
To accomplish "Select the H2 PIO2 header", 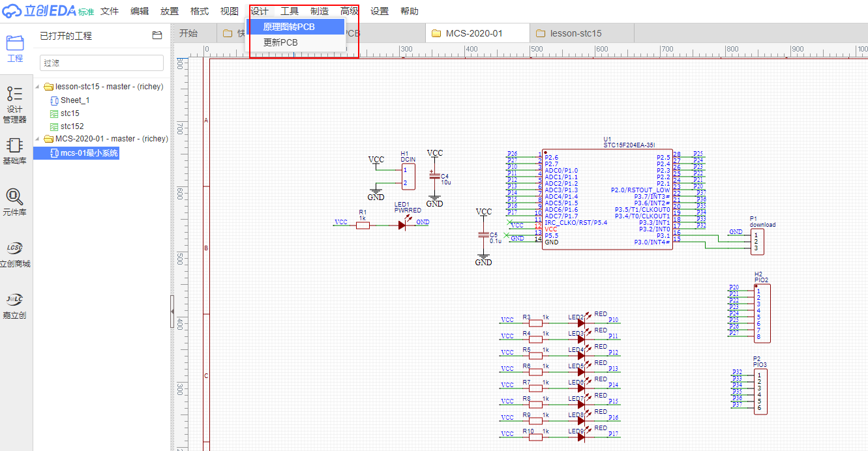I will click(x=762, y=313).
